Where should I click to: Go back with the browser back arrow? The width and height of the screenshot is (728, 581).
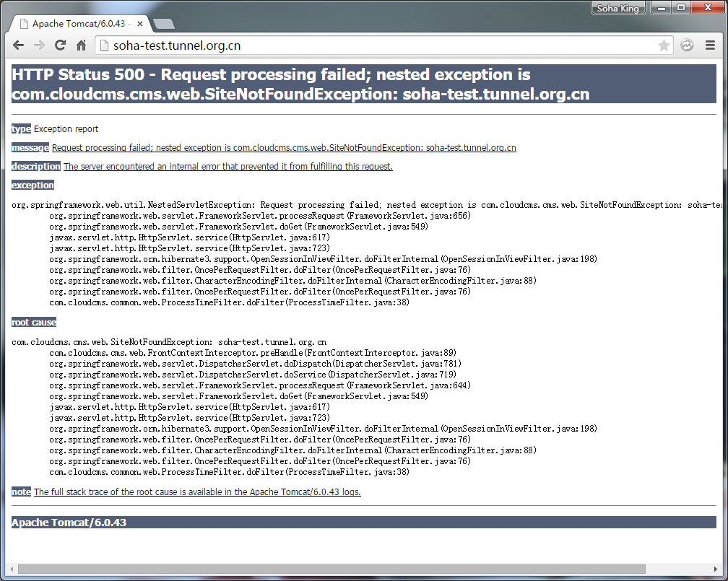coord(18,45)
